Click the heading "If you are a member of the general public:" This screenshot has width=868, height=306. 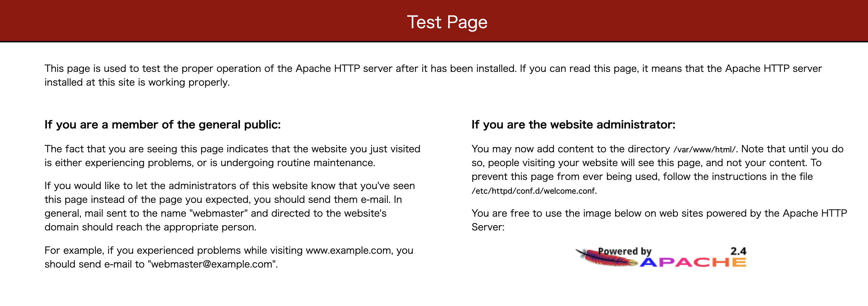162,125
